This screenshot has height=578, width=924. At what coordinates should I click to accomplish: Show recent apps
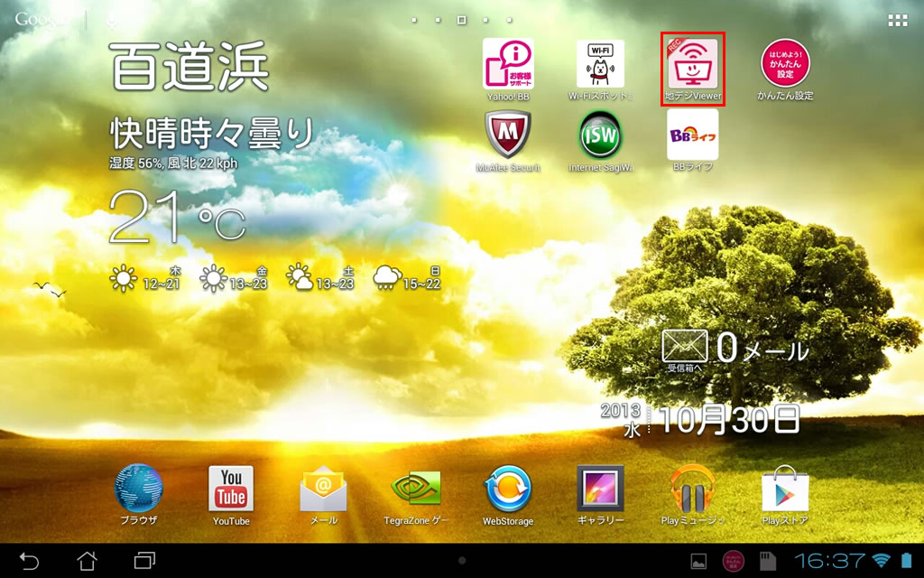(x=144, y=561)
